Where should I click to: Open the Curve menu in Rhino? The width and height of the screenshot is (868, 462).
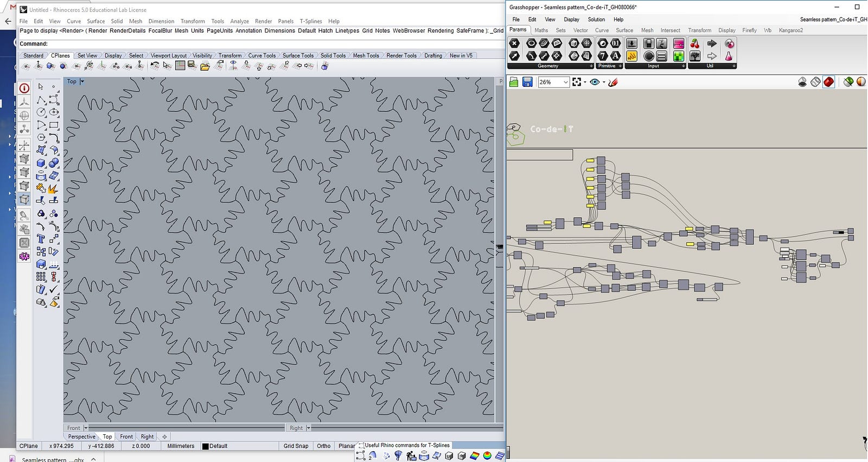(74, 21)
